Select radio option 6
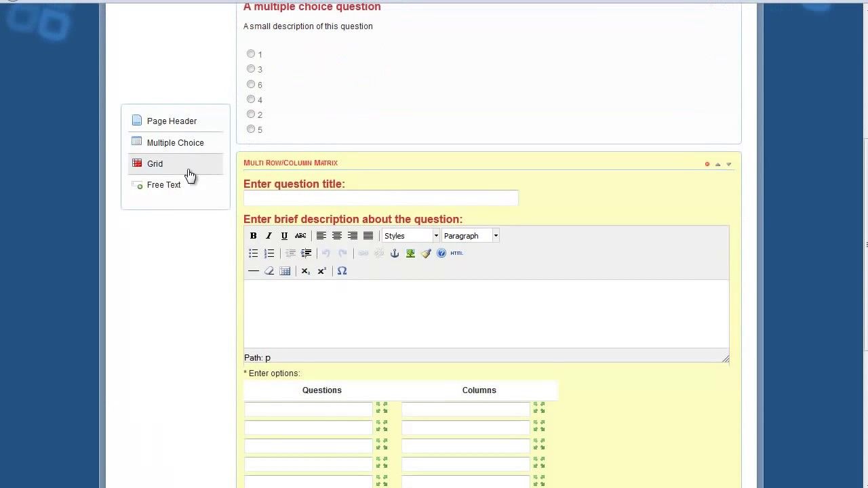This screenshot has width=868, height=488. (251, 84)
